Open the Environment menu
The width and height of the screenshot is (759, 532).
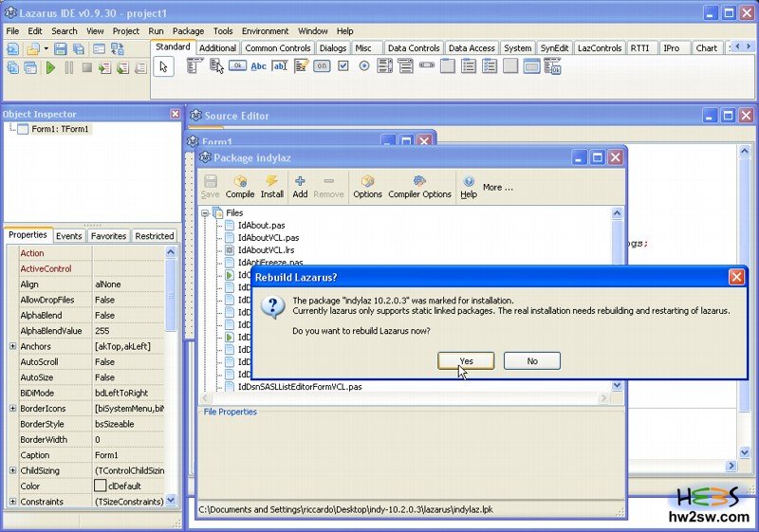(x=266, y=31)
